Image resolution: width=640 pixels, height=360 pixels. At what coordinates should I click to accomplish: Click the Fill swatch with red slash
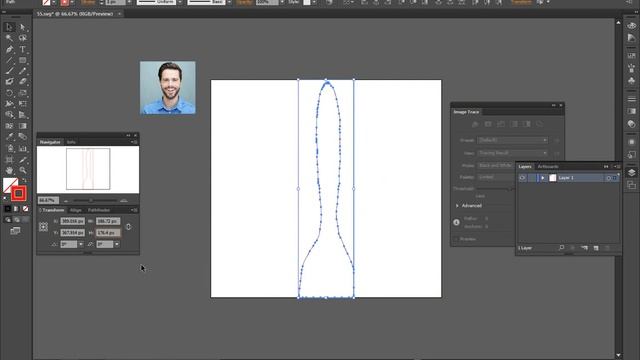click(9, 184)
